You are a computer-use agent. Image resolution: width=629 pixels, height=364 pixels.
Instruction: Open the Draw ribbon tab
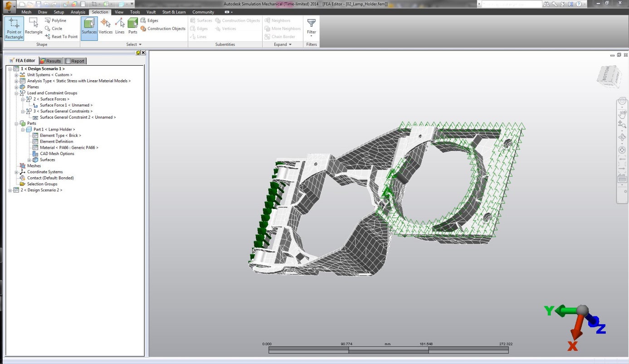pos(43,12)
